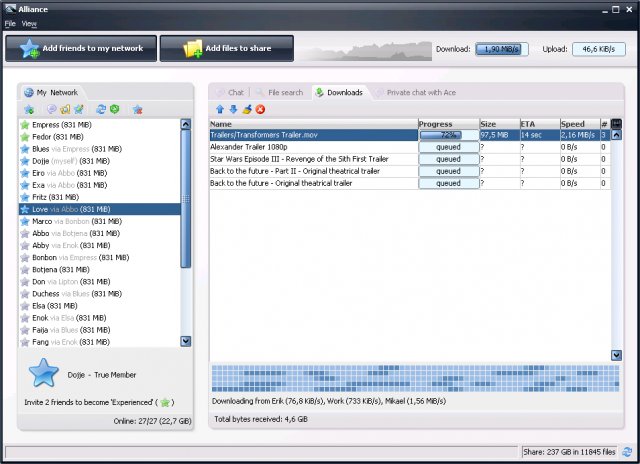The height and width of the screenshot is (464, 640).
Task: Click the edit friend star-with-pencil icon
Action: coord(79,109)
